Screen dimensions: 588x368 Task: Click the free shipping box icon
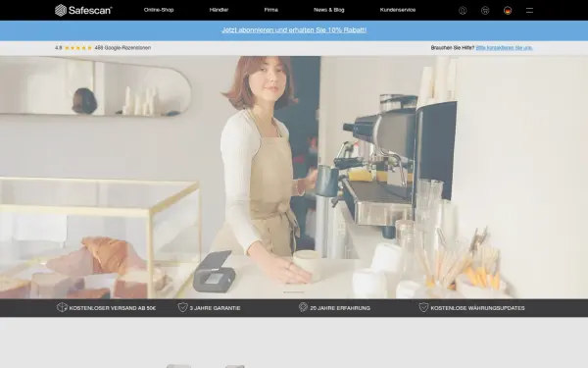click(62, 307)
